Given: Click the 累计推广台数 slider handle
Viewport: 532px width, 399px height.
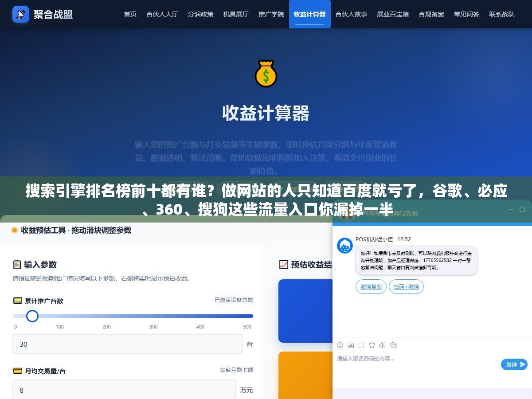Looking at the screenshot, I should click(x=32, y=316).
